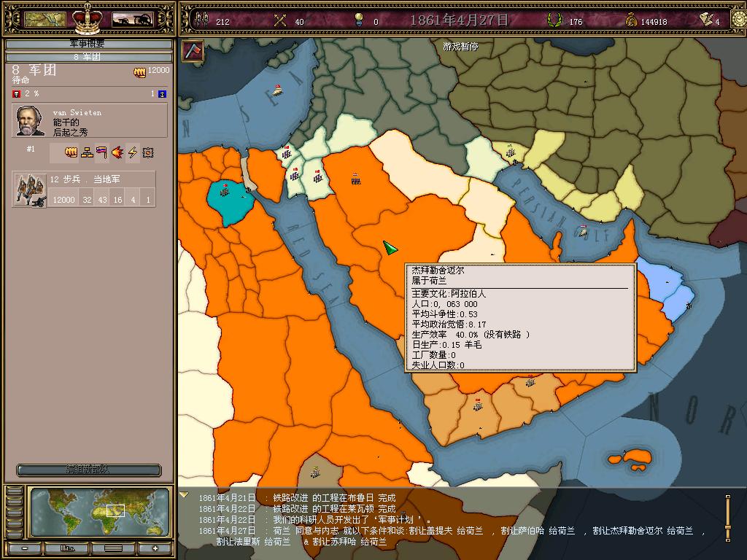The height and width of the screenshot is (560, 747).
Task: Click the money bag treasury icon
Action: [x=631, y=20]
